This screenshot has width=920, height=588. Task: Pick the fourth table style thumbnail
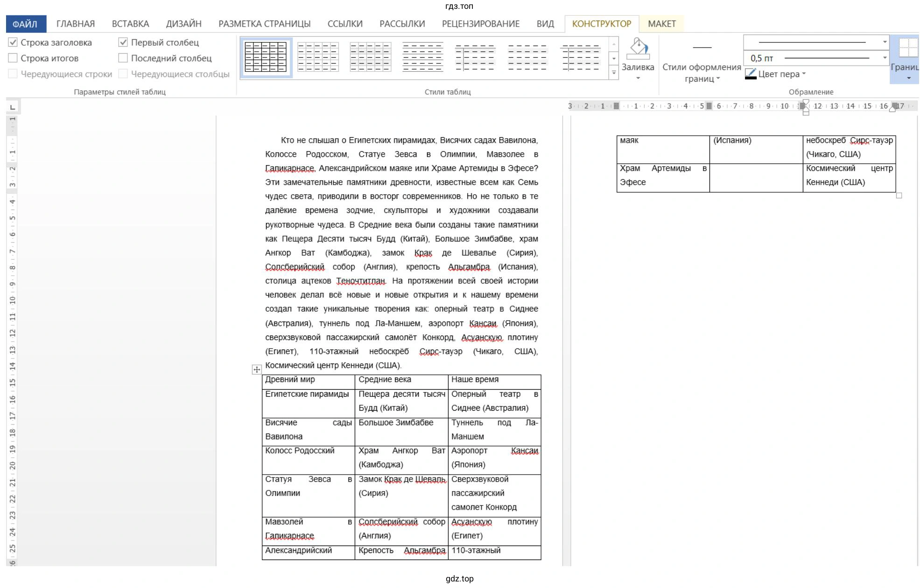pyautogui.click(x=423, y=57)
